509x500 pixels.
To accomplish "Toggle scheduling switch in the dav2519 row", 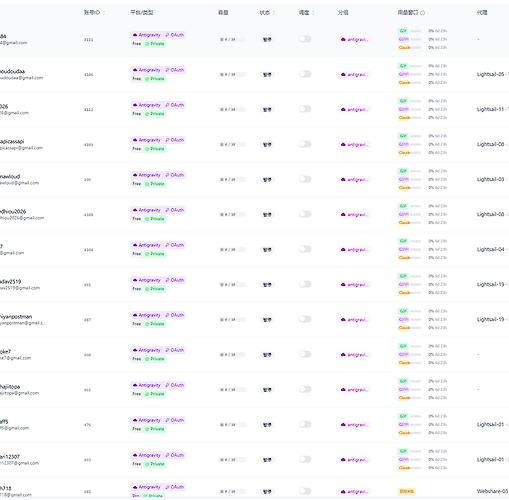I will tap(305, 284).
